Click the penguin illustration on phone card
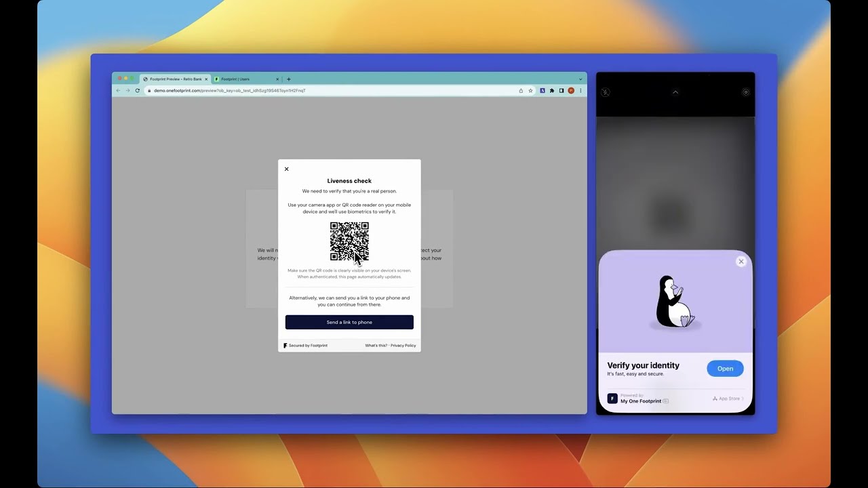 point(675,302)
